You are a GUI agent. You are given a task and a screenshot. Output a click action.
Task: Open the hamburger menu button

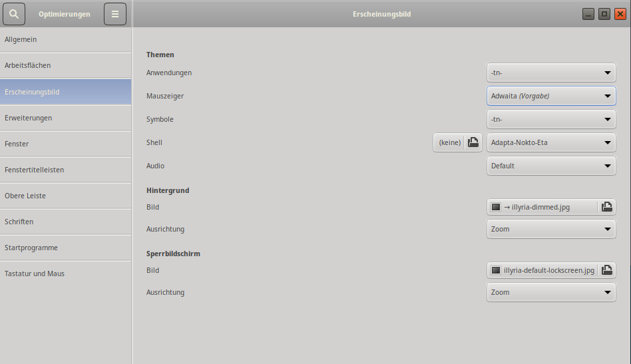click(x=114, y=14)
